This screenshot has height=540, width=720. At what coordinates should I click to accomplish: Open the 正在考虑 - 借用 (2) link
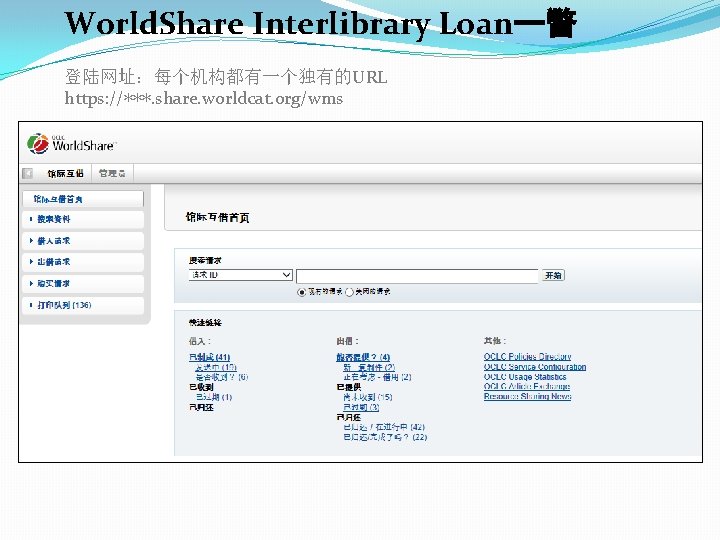pyautogui.click(x=377, y=377)
